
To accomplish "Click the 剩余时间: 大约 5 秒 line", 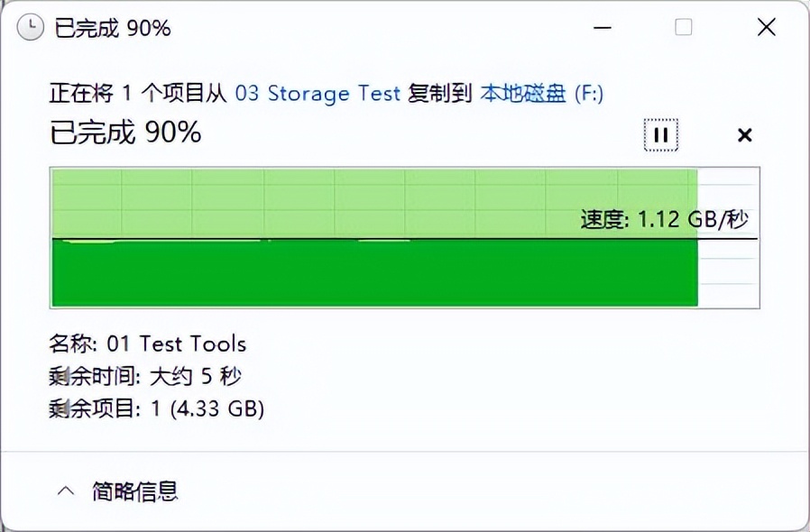I will click(x=145, y=376).
